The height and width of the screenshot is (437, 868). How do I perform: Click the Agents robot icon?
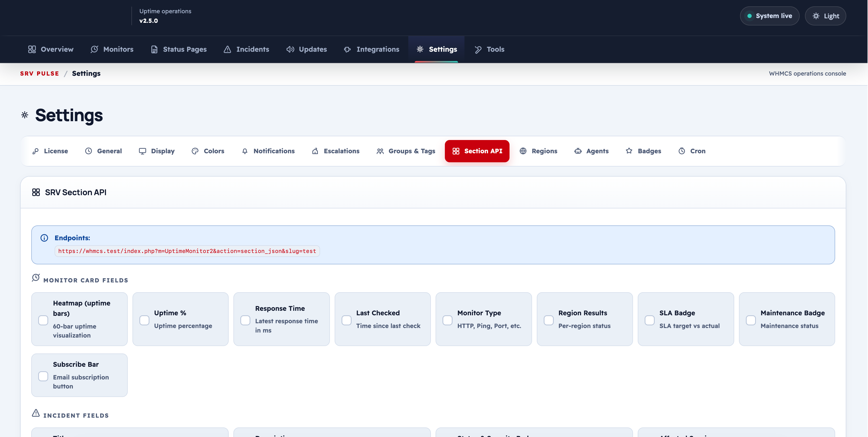point(578,151)
